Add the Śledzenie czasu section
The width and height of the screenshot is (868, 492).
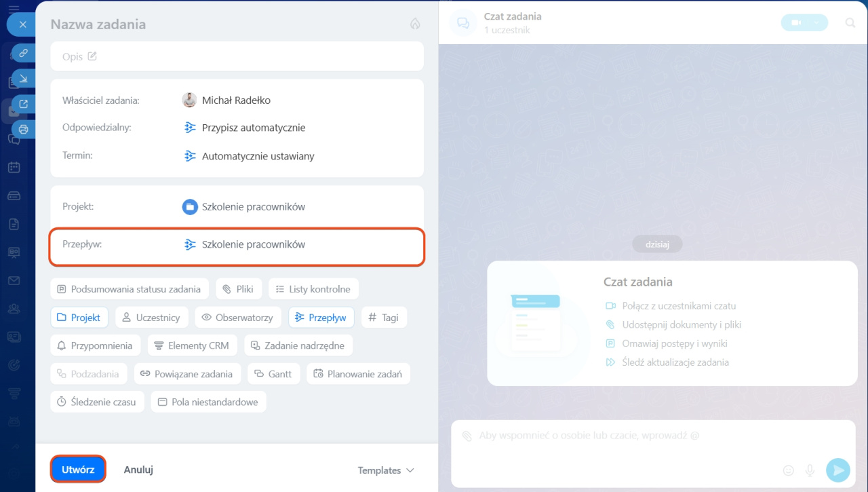(x=96, y=402)
